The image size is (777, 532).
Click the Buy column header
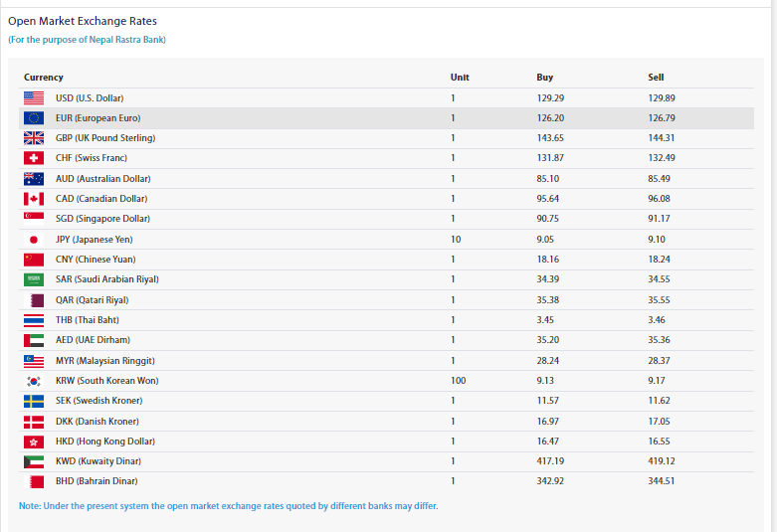544,78
